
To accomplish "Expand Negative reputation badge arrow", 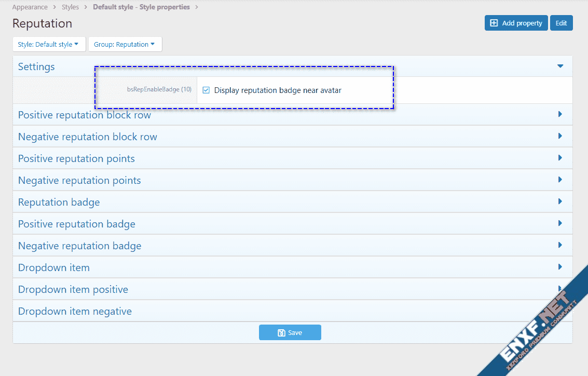I will 560,245.
